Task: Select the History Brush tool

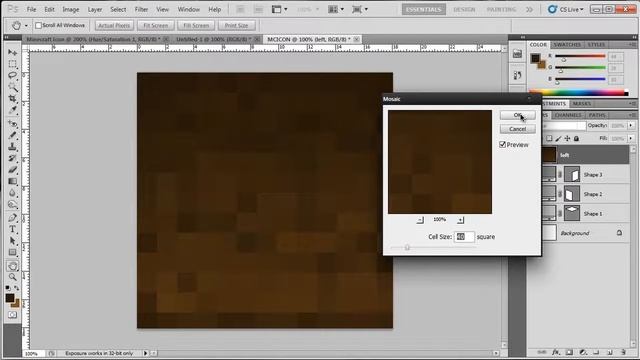Action: pyautogui.click(x=13, y=158)
